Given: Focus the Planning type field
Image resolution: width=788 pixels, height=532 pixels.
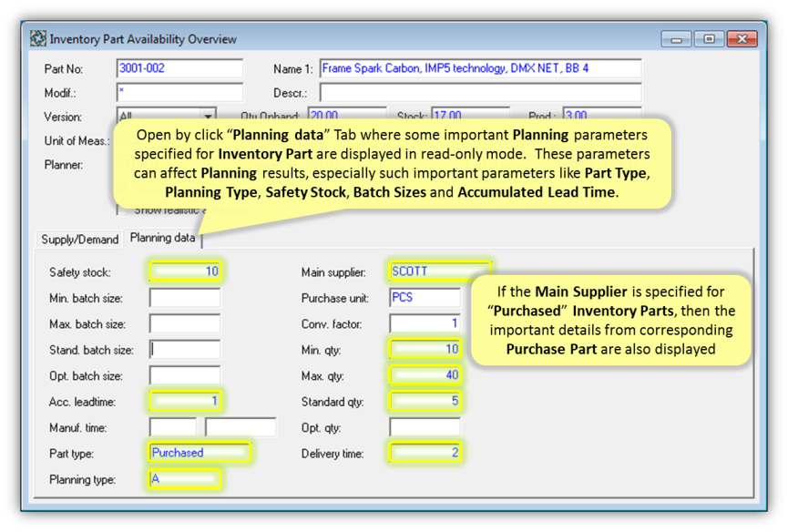Looking at the screenshot, I should coord(185,479).
